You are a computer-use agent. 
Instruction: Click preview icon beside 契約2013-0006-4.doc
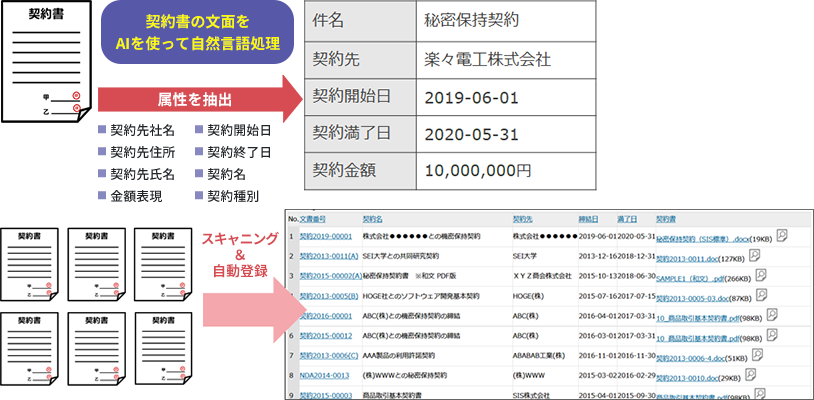tap(757, 354)
